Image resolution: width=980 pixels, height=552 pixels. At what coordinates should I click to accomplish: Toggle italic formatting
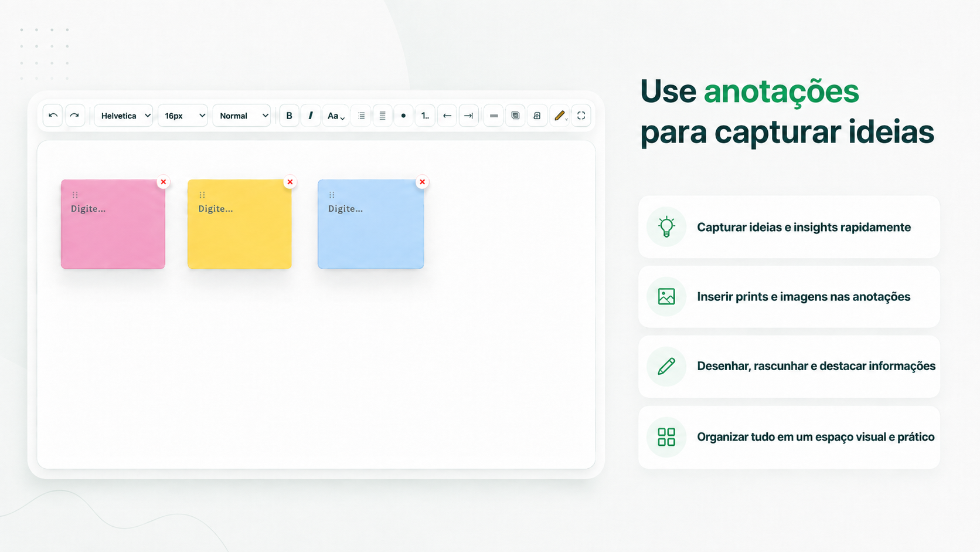pyautogui.click(x=311, y=116)
